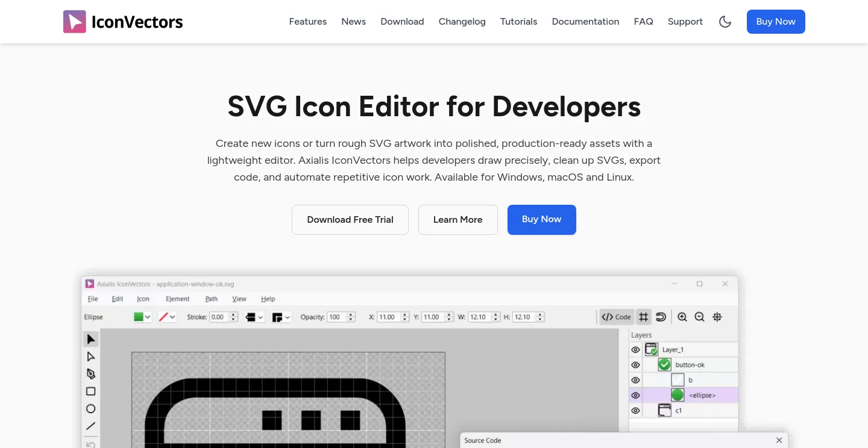Click the Undo arrow below the Line tool
Image resolution: width=868 pixels, height=448 pixels.
coord(90,444)
